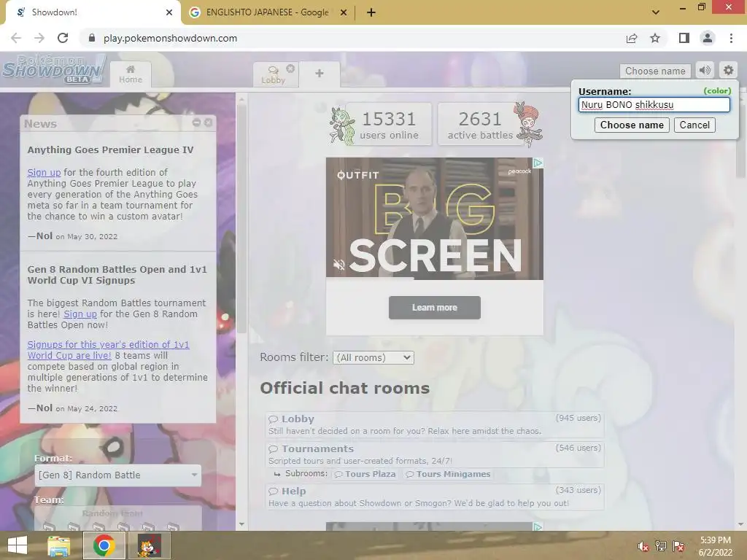Click the Big Screen video ad thumbnail
This screenshot has width=747, height=560.
click(x=435, y=219)
